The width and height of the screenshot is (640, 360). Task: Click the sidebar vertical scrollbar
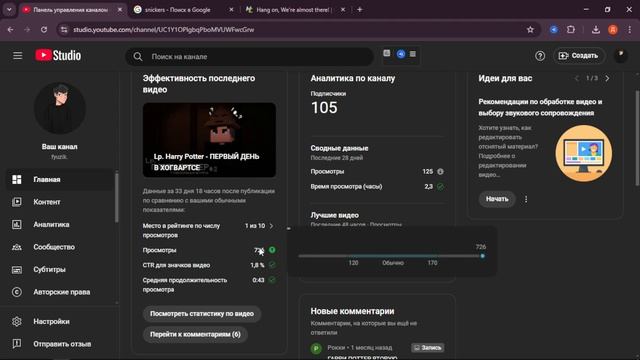tap(117, 198)
